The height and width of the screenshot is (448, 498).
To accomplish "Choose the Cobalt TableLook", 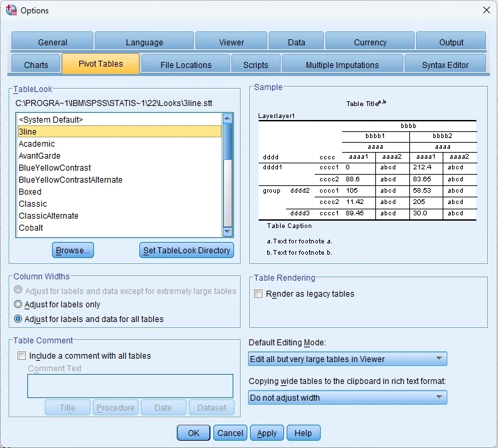I will point(120,227).
